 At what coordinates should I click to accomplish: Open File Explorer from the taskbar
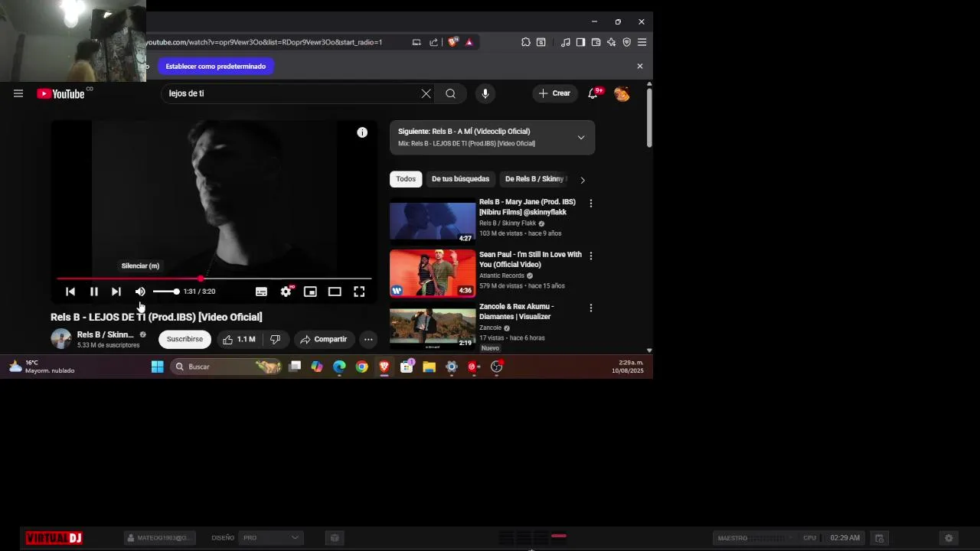(x=429, y=367)
